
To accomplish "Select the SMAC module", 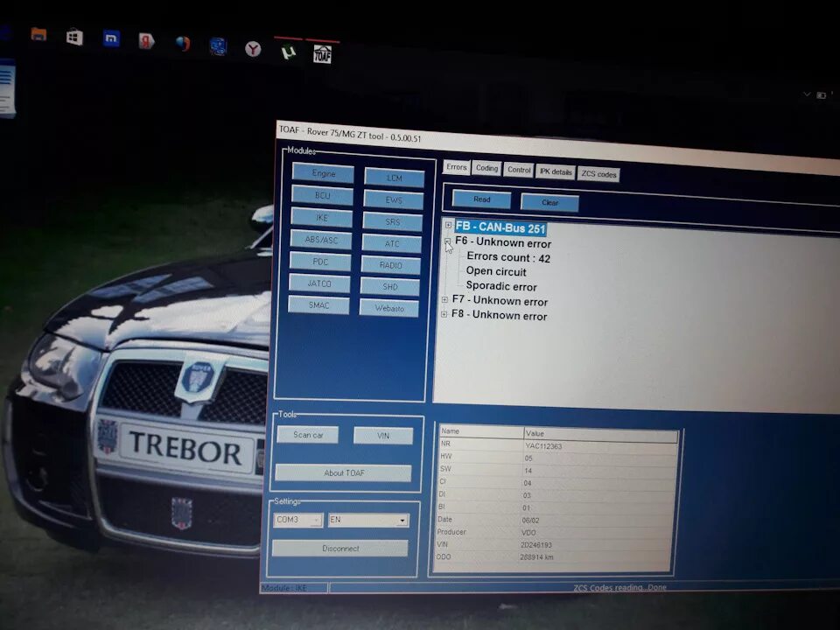I will 318,304.
